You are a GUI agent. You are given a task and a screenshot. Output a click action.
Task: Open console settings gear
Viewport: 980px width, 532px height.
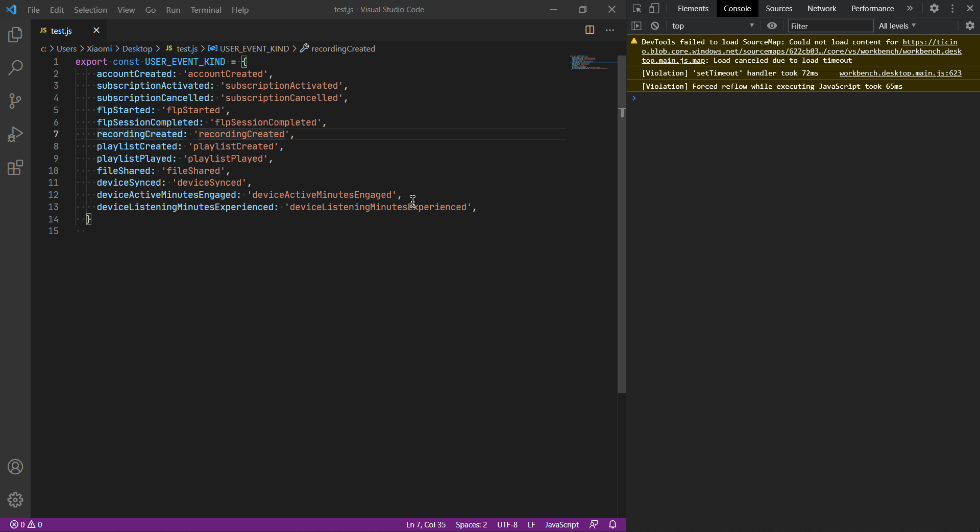(970, 26)
